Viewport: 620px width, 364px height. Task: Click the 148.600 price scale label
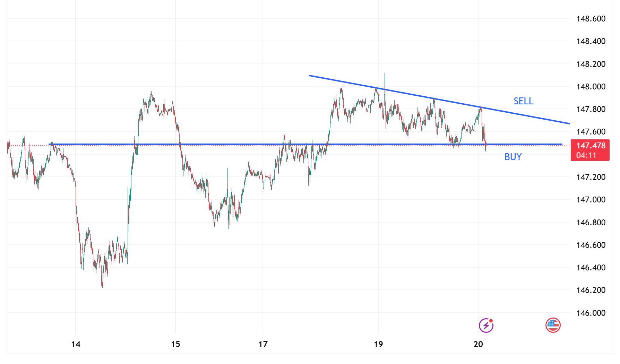(591, 19)
